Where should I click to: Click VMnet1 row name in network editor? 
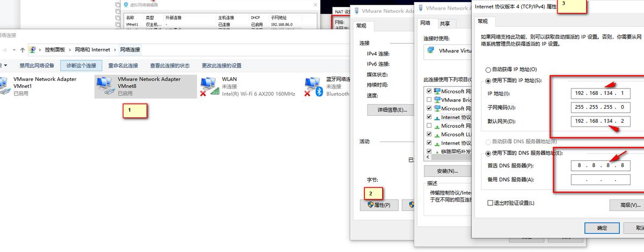coord(132,25)
